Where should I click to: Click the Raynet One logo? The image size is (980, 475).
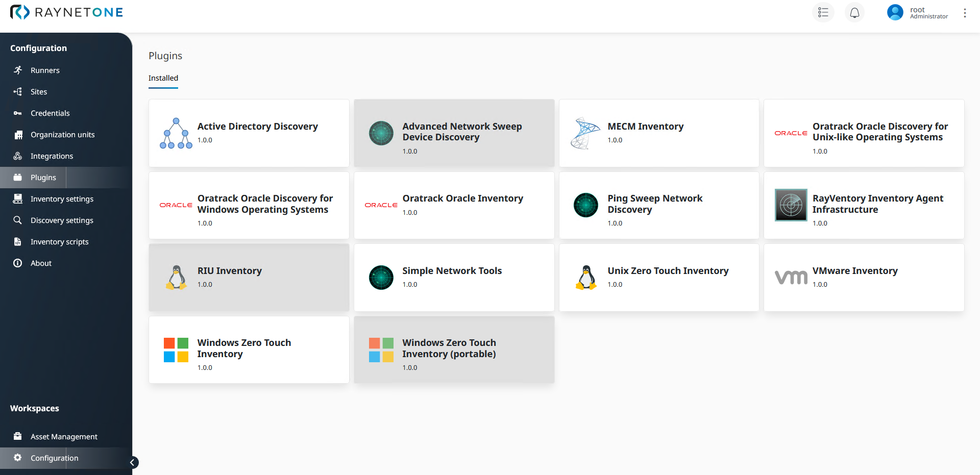[x=66, y=12]
